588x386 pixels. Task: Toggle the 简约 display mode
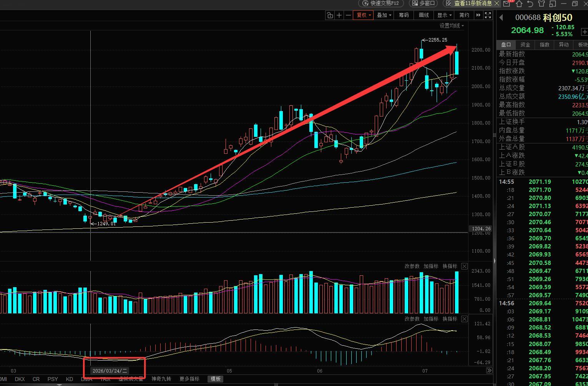pos(464,15)
